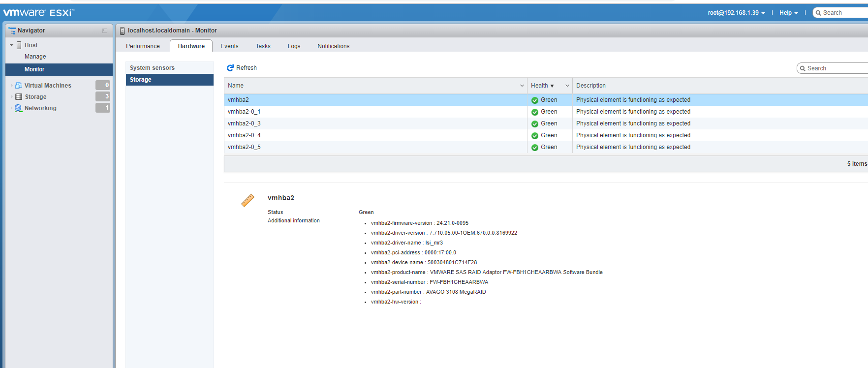The image size is (868, 368).
Task: Click the vmhba2-firmware-version line
Action: (x=420, y=223)
